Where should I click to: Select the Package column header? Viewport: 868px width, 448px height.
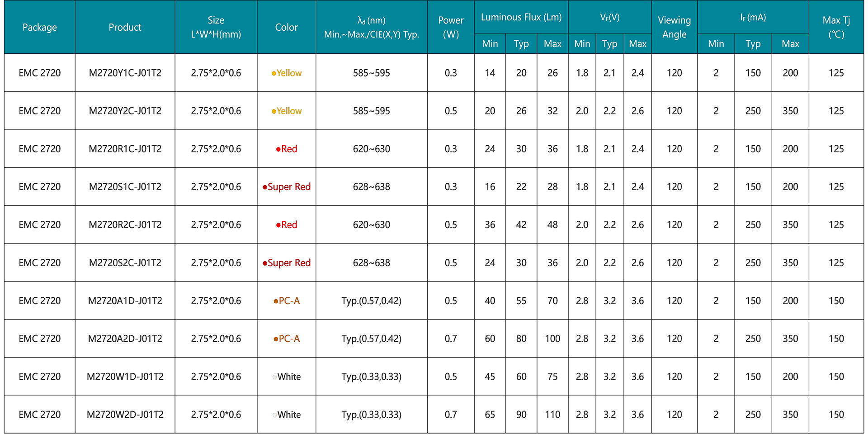point(40,27)
